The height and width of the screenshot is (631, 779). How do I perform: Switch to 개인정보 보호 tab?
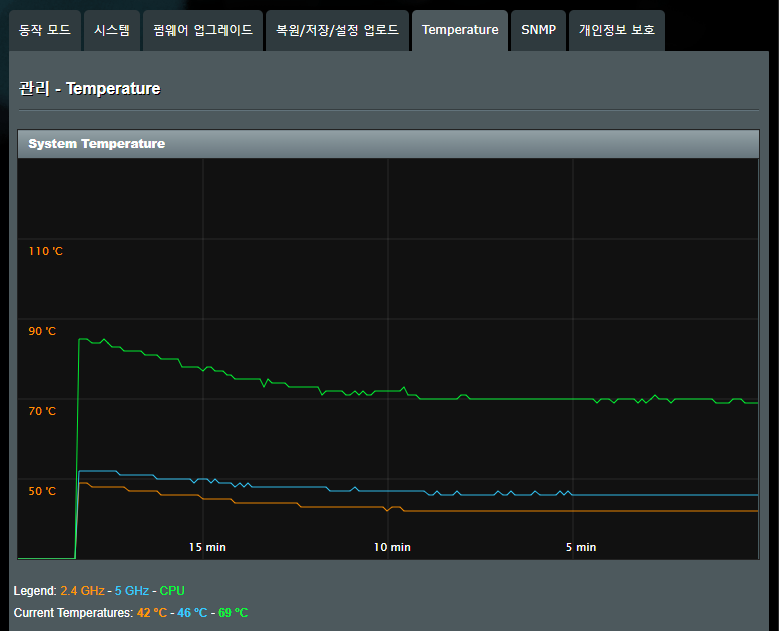(x=617, y=30)
